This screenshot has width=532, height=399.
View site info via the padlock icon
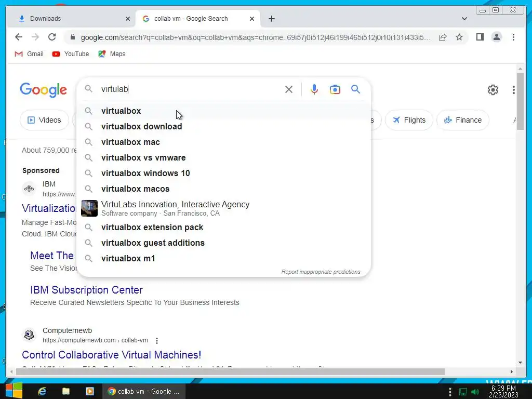[x=72, y=37]
